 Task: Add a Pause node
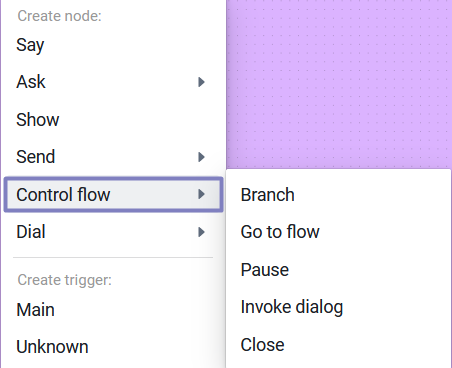click(338, 270)
